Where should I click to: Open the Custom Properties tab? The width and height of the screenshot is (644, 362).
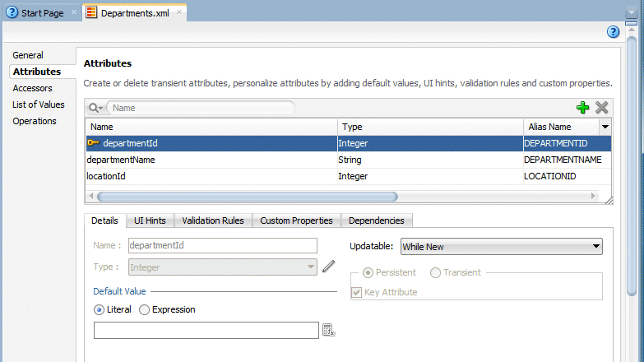(296, 220)
